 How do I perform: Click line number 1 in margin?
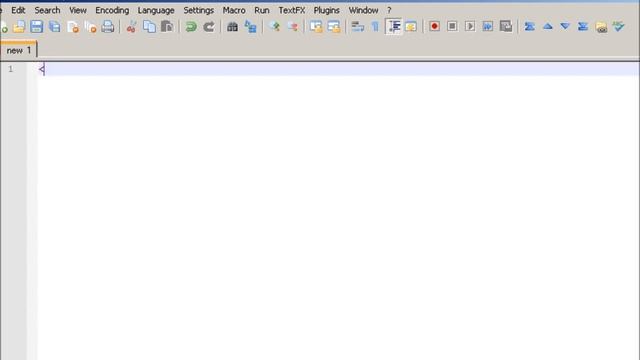(11, 69)
